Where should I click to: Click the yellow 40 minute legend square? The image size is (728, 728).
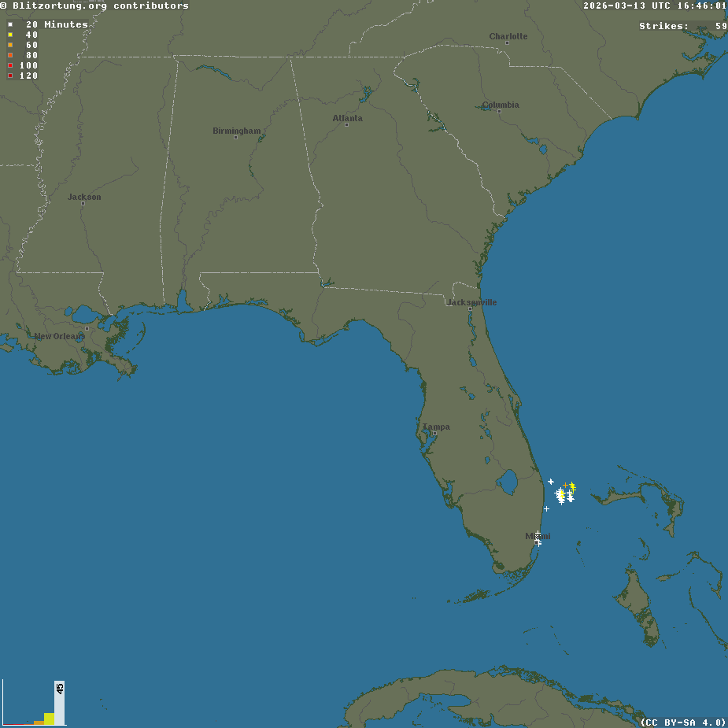[10, 35]
